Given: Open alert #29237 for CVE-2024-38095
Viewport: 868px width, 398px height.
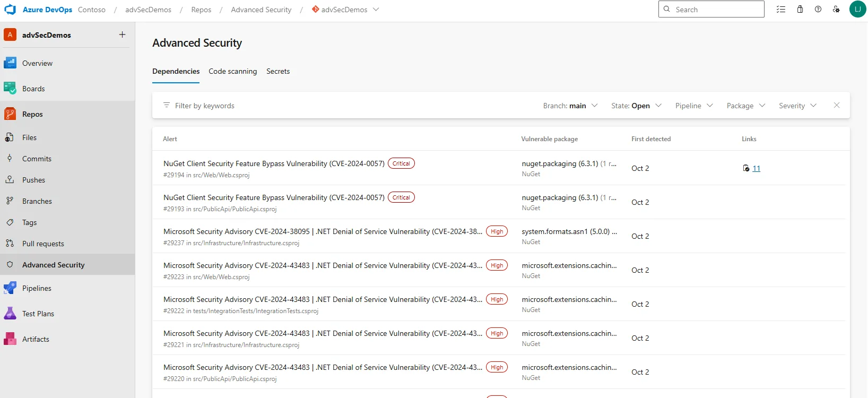Looking at the screenshot, I should (x=323, y=231).
